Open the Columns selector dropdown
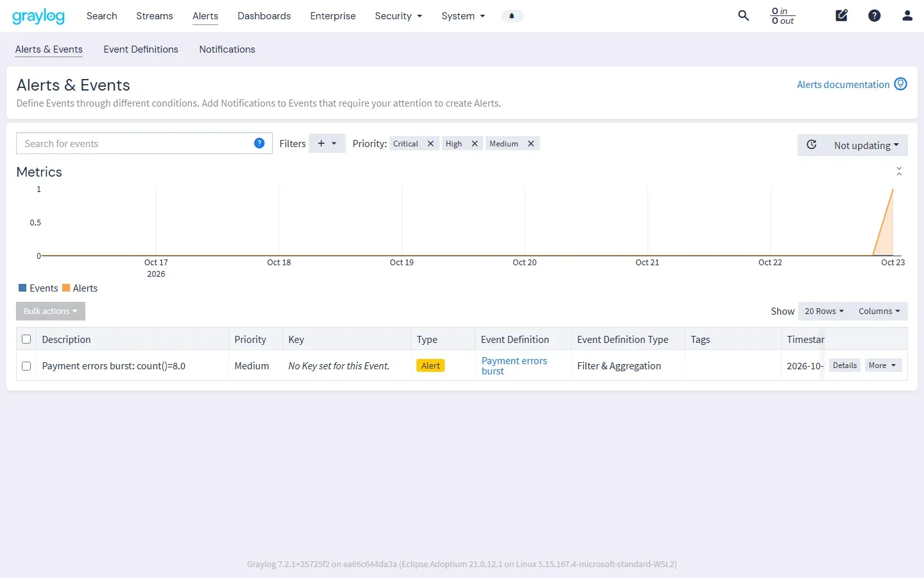Screen dimensions: 924x578 [x=879, y=311]
